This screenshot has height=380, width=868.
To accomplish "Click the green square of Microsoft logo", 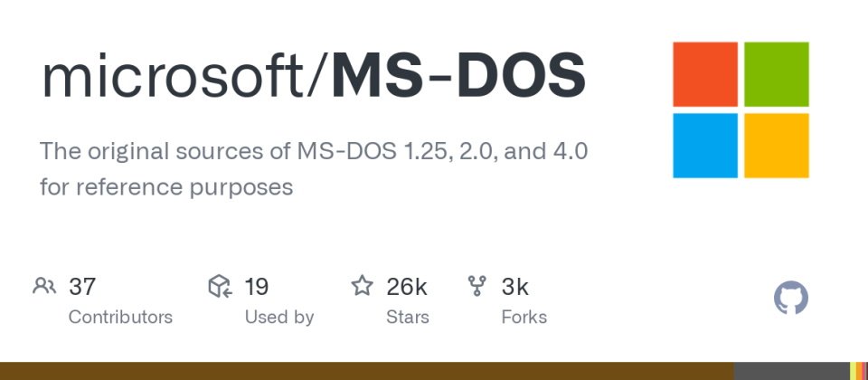I will click(x=776, y=74).
